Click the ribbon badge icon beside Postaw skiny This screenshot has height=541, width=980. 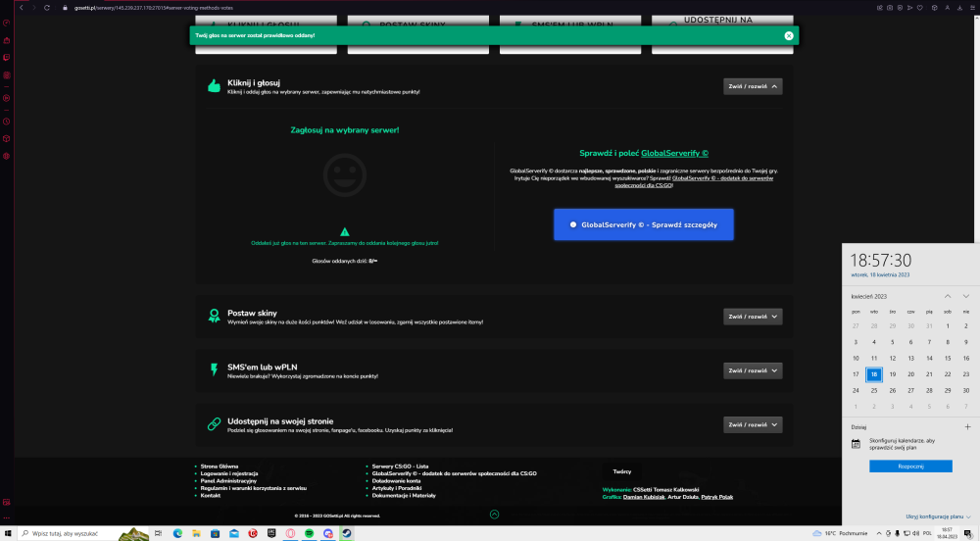(214, 317)
